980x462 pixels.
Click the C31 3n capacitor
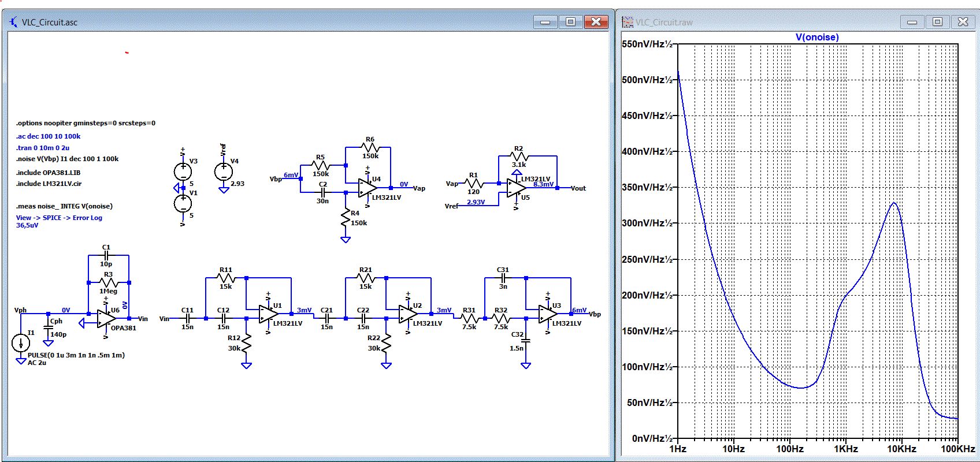[503, 278]
